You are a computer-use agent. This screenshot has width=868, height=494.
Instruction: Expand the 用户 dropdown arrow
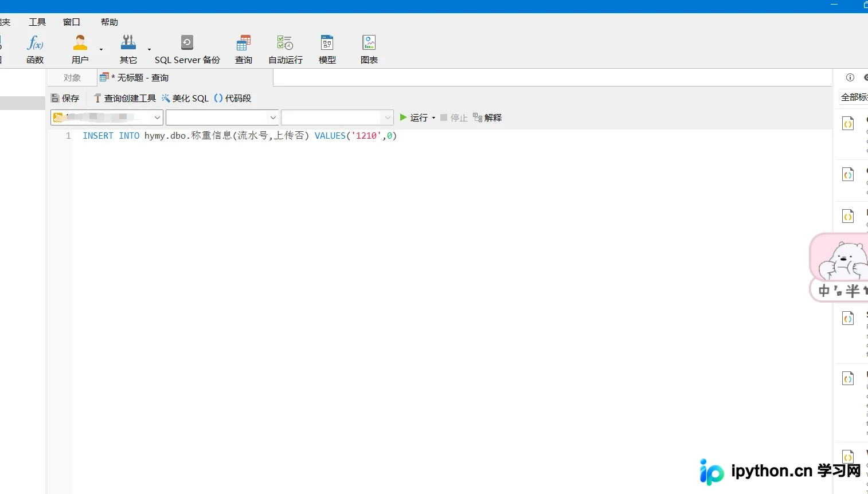coord(101,49)
